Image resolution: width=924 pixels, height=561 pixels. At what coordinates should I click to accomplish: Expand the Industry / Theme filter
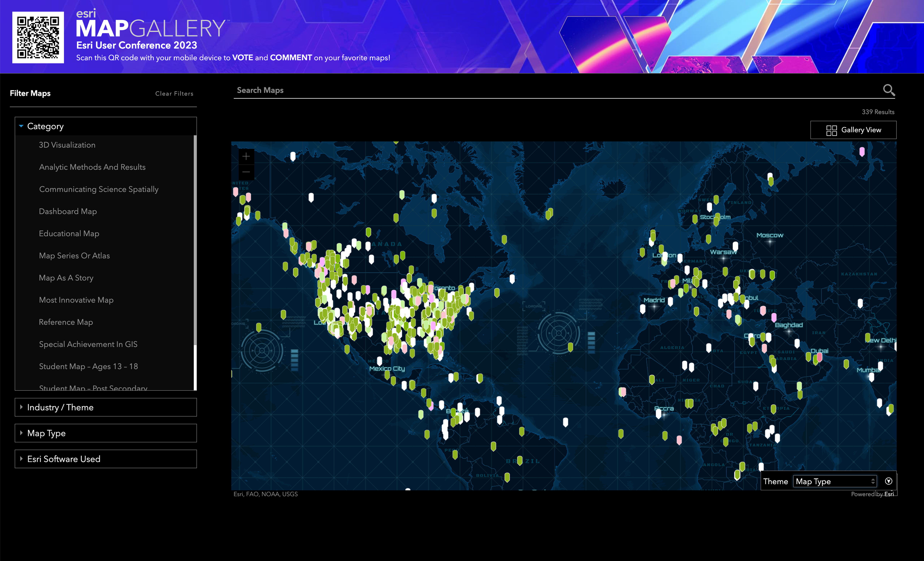point(106,407)
